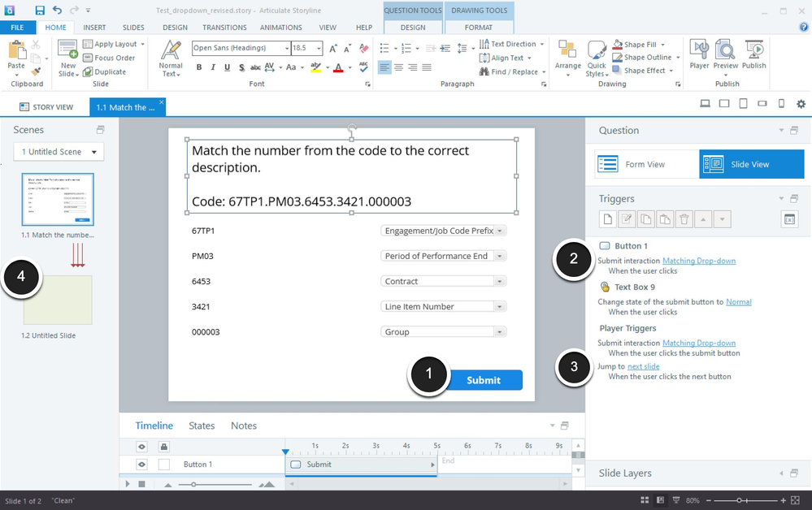Delete selected trigger with trash icon
Screen dimensions: 812x510
(684, 219)
